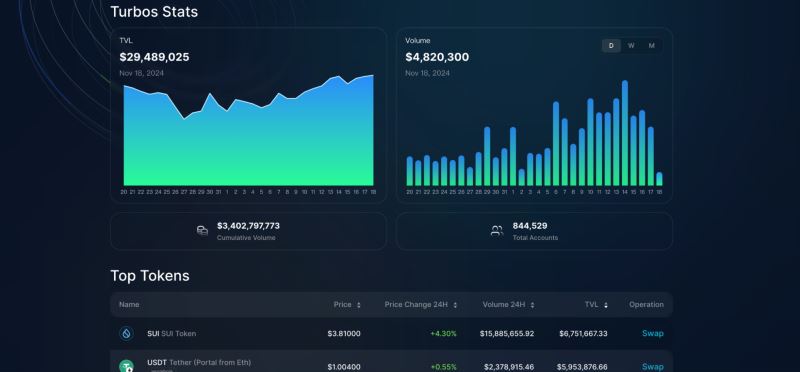Switch volume chart to M monthly
The image size is (800, 372).
click(652, 45)
